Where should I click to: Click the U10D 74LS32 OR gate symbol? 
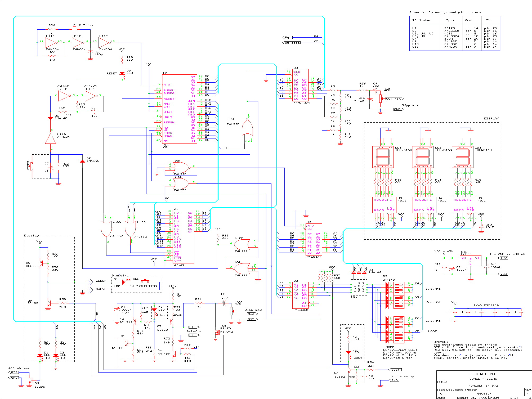pyautogui.click(x=130, y=228)
